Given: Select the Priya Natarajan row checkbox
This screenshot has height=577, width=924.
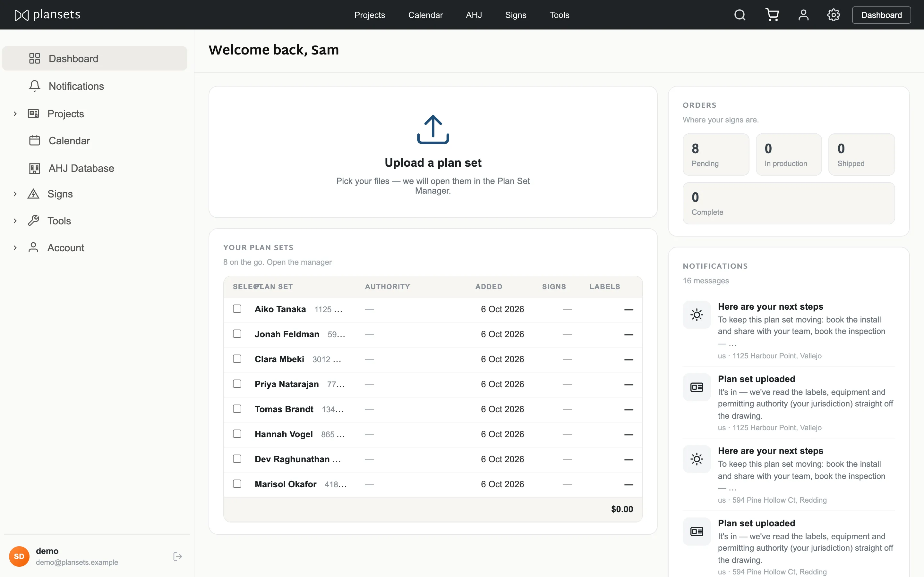Looking at the screenshot, I should point(237,383).
